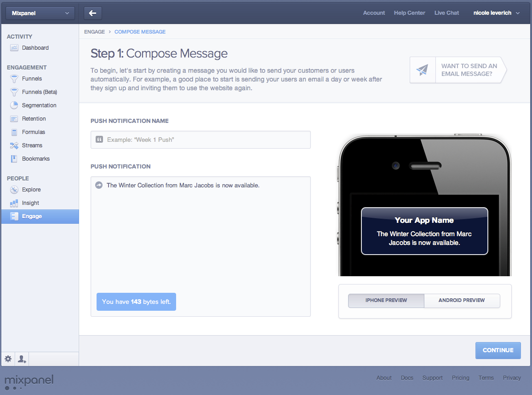Viewport: 532px width, 395px height.
Task: Switch to iPhone Preview
Action: click(386, 301)
